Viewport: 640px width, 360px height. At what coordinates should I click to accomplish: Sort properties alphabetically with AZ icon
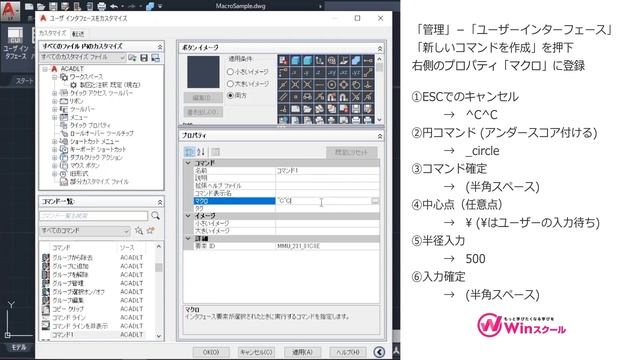click(201, 152)
